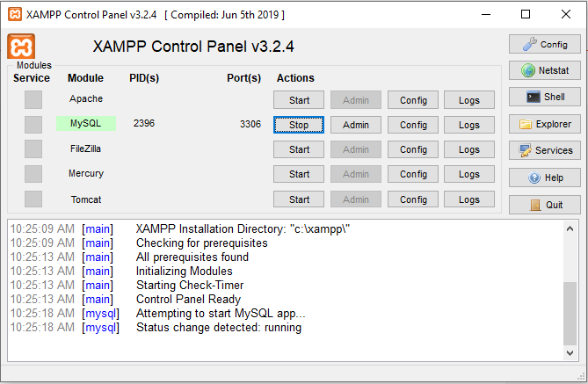Click the MySQL port value 3306

tap(250, 124)
